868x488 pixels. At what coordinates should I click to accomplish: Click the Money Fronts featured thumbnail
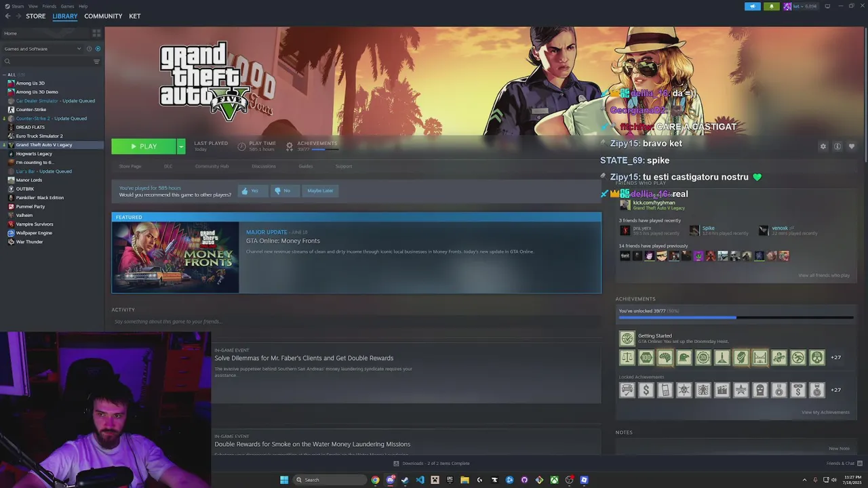176,258
